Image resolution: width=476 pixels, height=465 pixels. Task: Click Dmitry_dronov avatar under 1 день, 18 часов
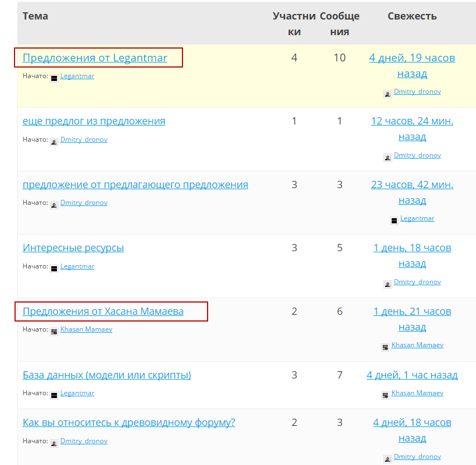(x=388, y=284)
